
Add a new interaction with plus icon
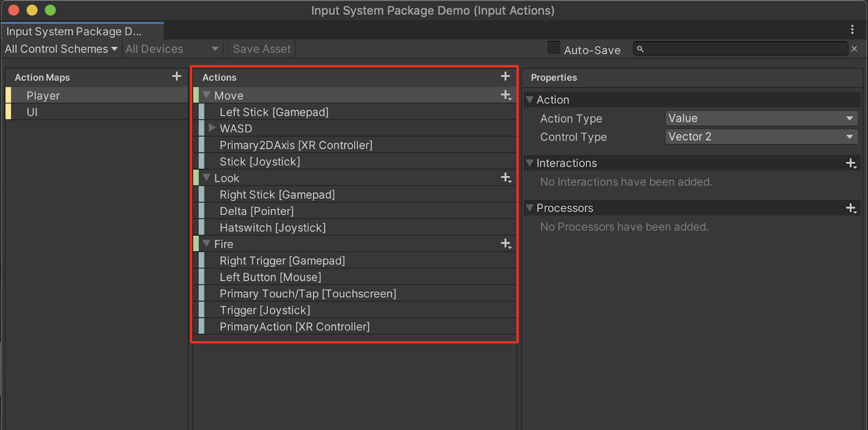pos(851,163)
